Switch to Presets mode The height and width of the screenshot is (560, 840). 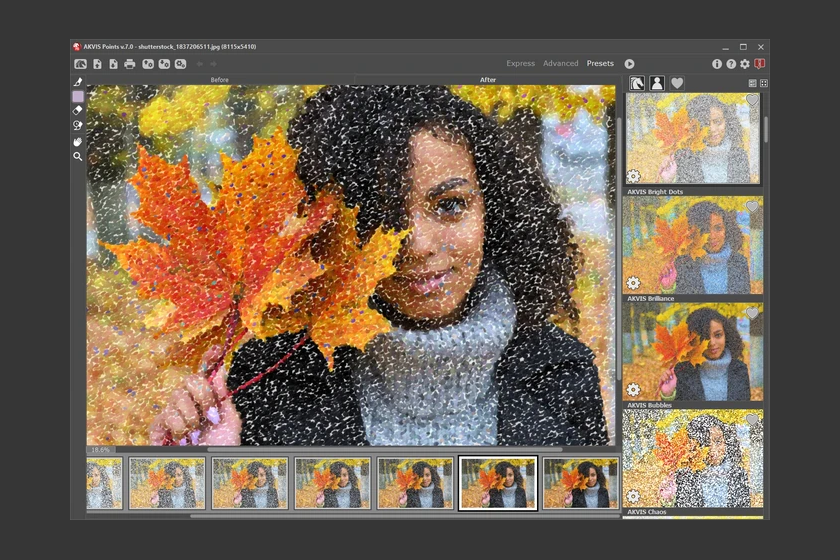(x=600, y=63)
